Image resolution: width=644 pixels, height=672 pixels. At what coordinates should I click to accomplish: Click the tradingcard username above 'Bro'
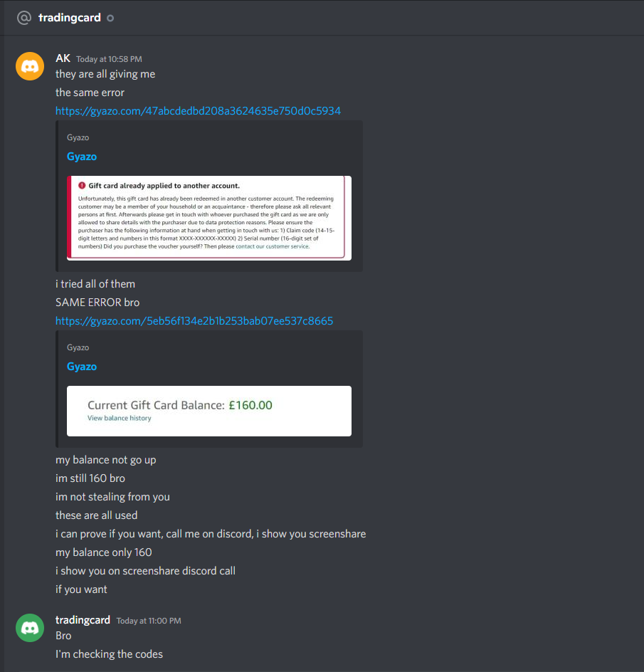[x=83, y=620]
